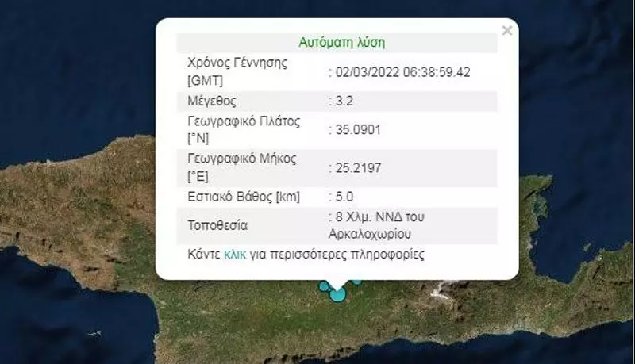635x364 pixels.
Task: Close the earthquake info popup
Action: point(507,31)
